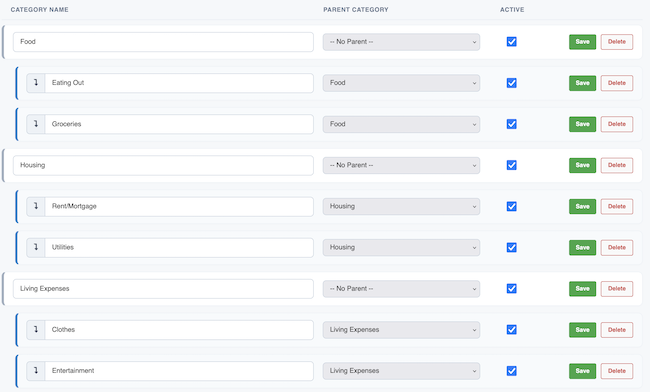Expand the parent category dropdown for Housing

[401, 165]
